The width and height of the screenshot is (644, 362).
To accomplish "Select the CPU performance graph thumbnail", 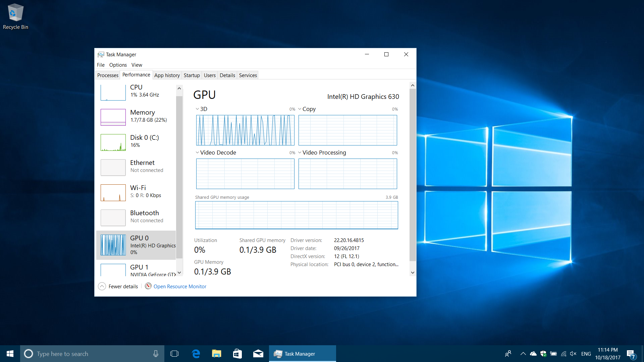I will click(113, 92).
